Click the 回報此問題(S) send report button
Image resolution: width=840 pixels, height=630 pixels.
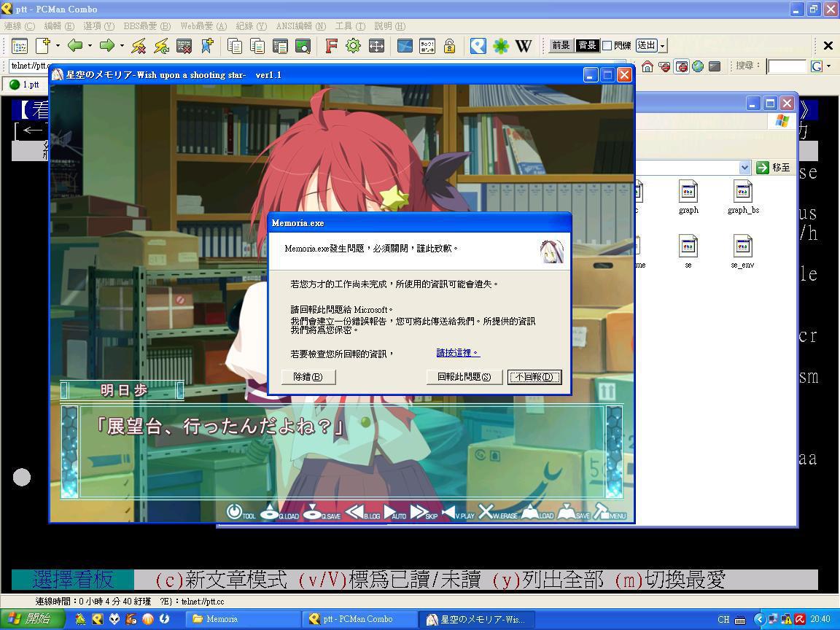(464, 376)
